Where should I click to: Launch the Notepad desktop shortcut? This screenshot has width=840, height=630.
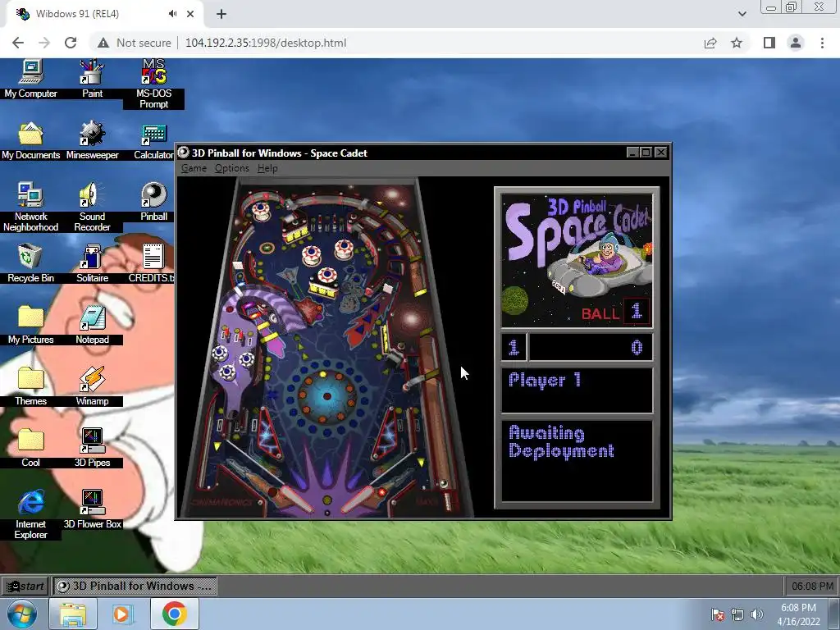(x=92, y=325)
